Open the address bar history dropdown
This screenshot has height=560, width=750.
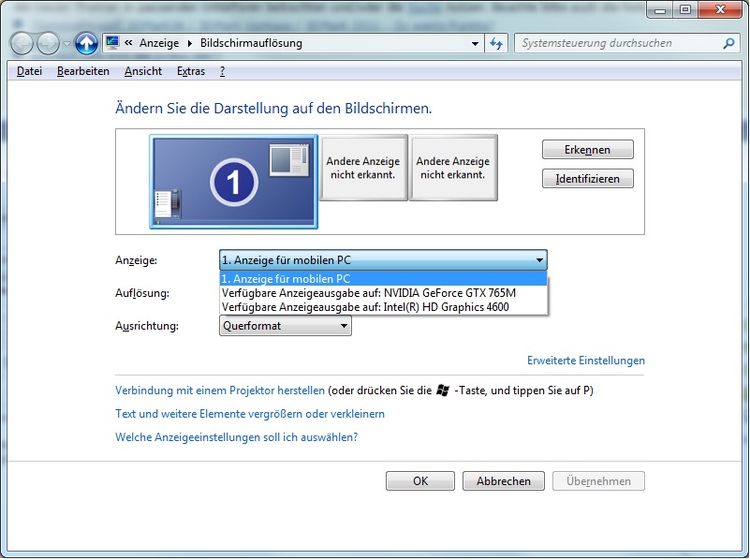click(475, 43)
